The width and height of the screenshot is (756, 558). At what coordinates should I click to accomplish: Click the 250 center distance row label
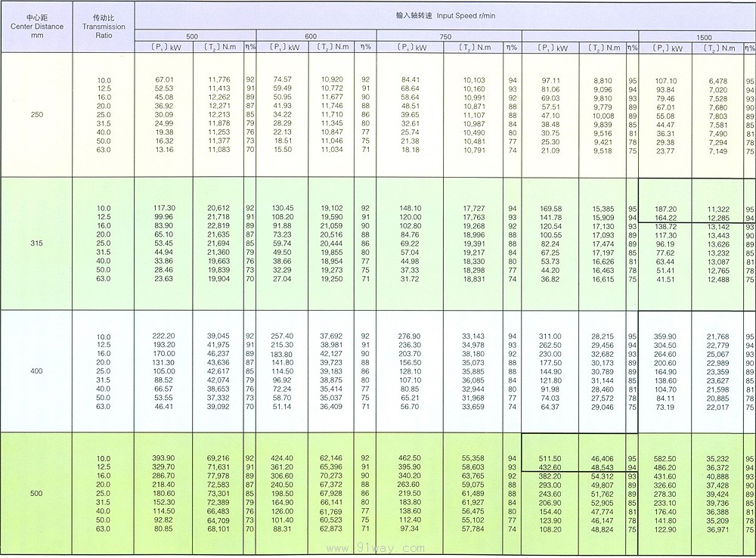27,115
